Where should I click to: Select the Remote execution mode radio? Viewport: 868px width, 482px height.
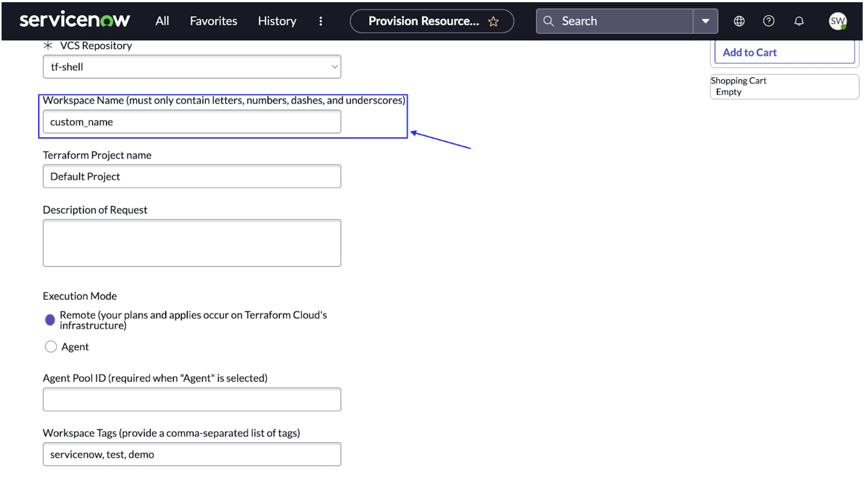(50, 320)
